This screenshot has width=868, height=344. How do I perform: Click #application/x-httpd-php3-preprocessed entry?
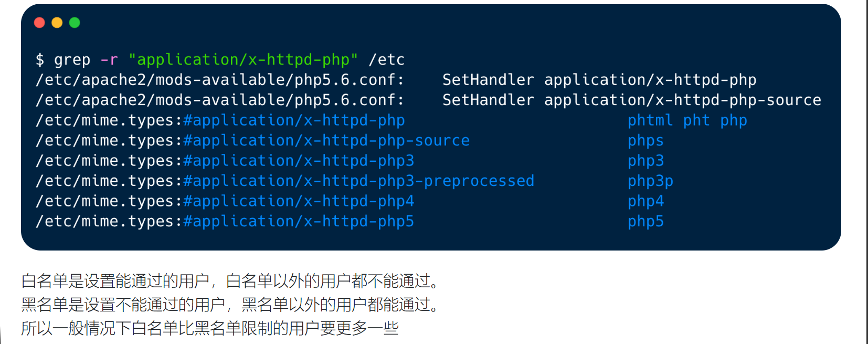click(359, 181)
